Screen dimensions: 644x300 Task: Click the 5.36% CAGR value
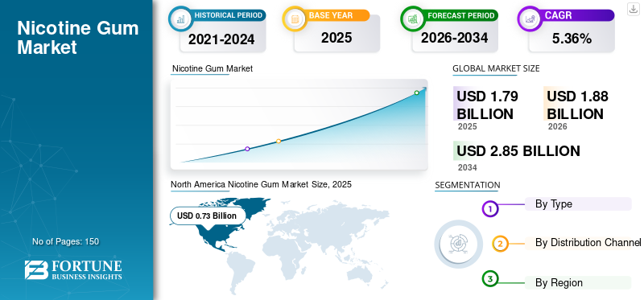572,39
